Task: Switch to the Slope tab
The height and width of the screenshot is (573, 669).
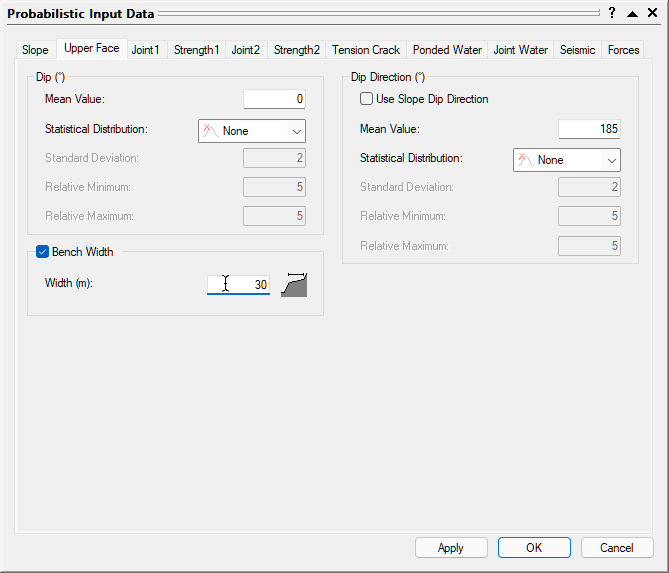Action: (35, 50)
